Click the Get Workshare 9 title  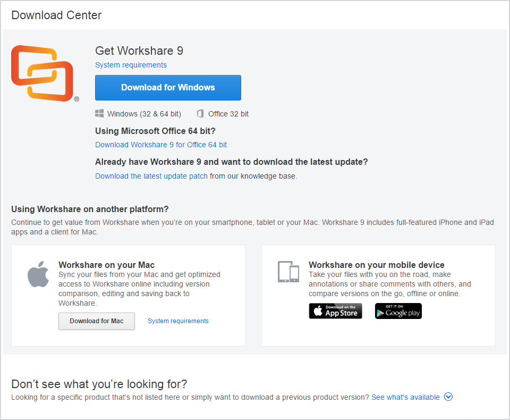click(139, 51)
